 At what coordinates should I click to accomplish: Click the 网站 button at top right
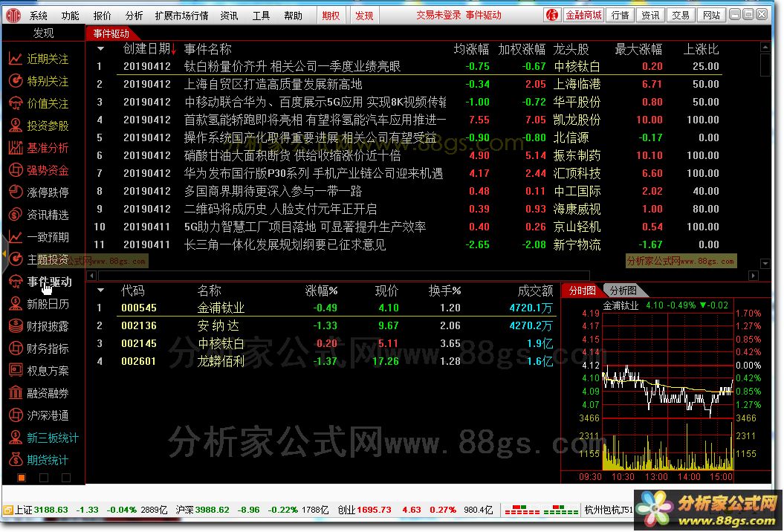point(711,16)
